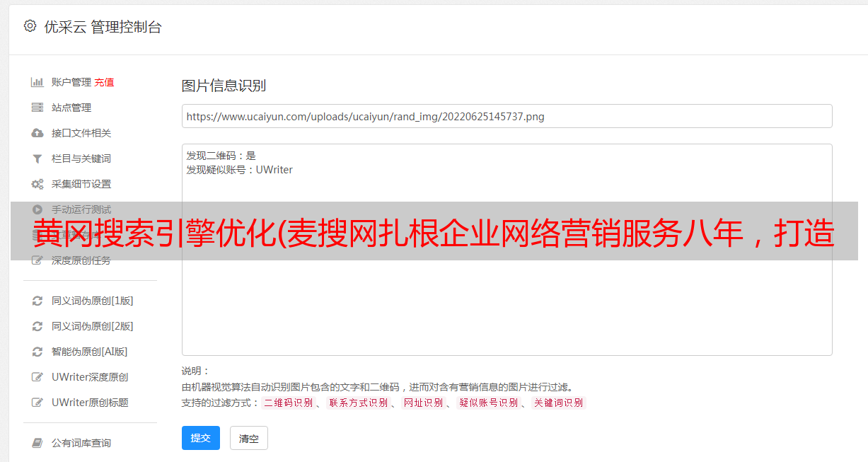Click the edit icon for UWriter深度原创
Screen dimensions: 868x462
click(37, 377)
